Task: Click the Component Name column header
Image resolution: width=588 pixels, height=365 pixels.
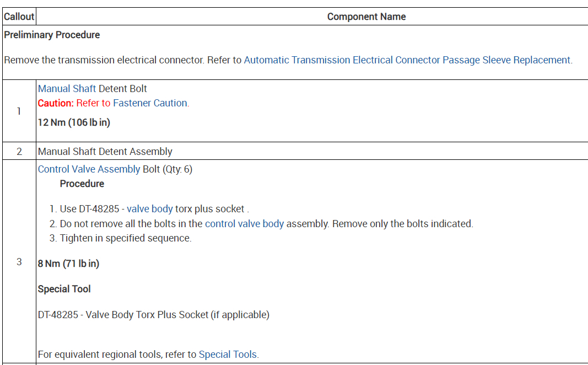Action: pyautogui.click(x=366, y=17)
